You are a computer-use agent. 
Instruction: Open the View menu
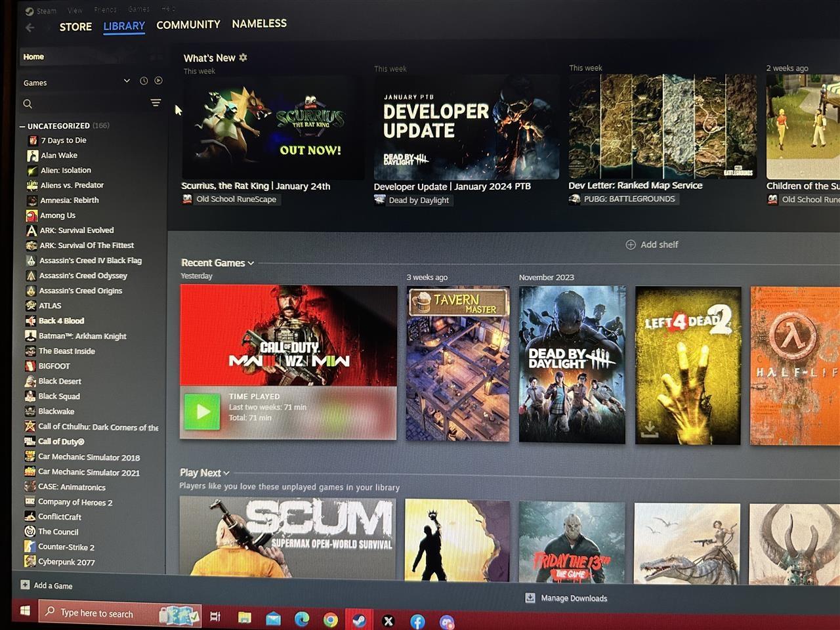point(75,10)
